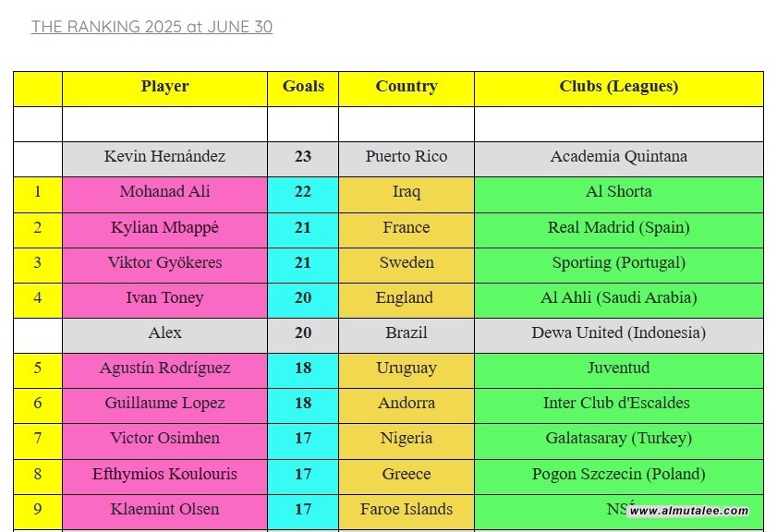Click the Viktor Gyökeres name cell
Screen dimensions: 777x532
164,262
